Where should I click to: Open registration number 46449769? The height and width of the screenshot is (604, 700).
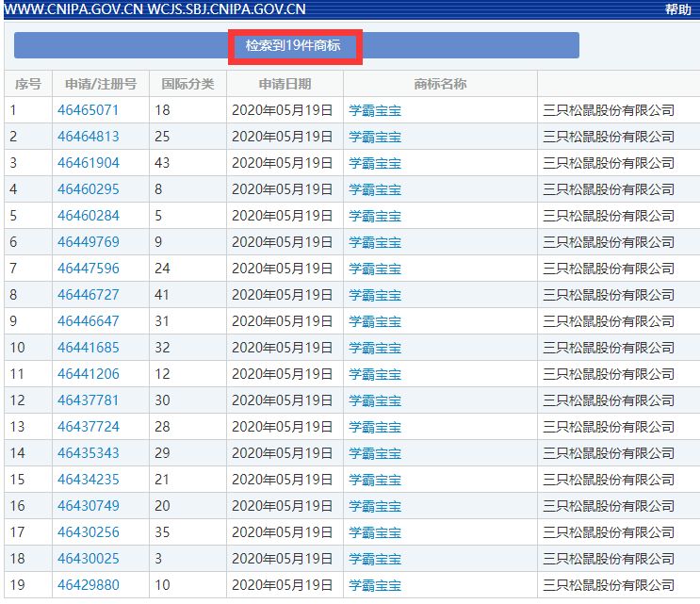click(88, 242)
